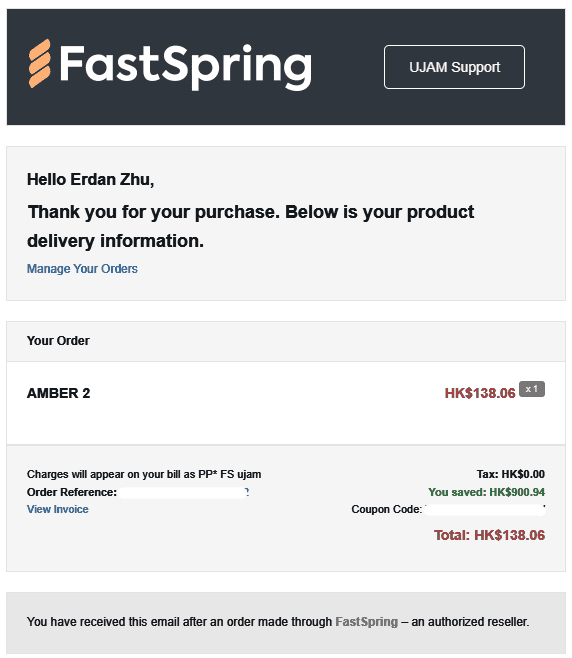Follow the FastSpring link in the footer
Screen dimensions: 572x658
[366, 621]
